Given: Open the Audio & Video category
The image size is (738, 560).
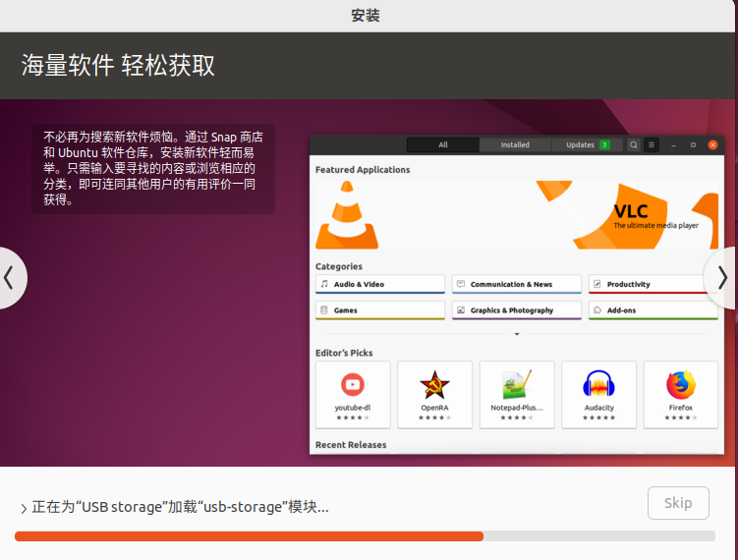Looking at the screenshot, I should pyautogui.click(x=380, y=284).
